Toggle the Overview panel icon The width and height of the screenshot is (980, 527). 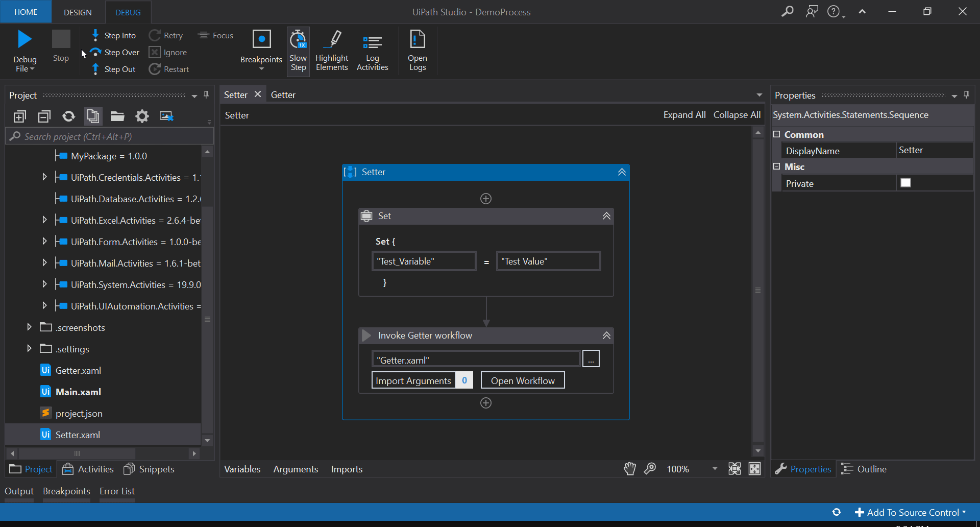pyautogui.click(x=754, y=469)
